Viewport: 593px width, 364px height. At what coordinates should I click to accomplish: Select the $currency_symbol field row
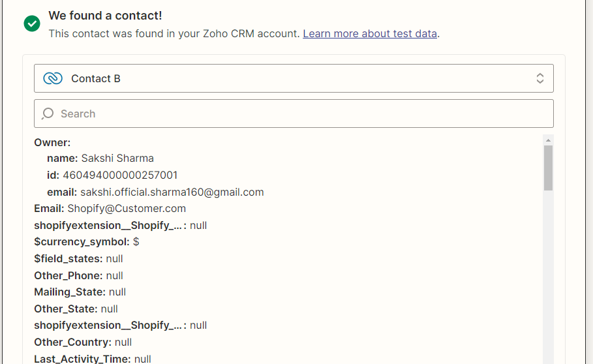[x=87, y=242]
